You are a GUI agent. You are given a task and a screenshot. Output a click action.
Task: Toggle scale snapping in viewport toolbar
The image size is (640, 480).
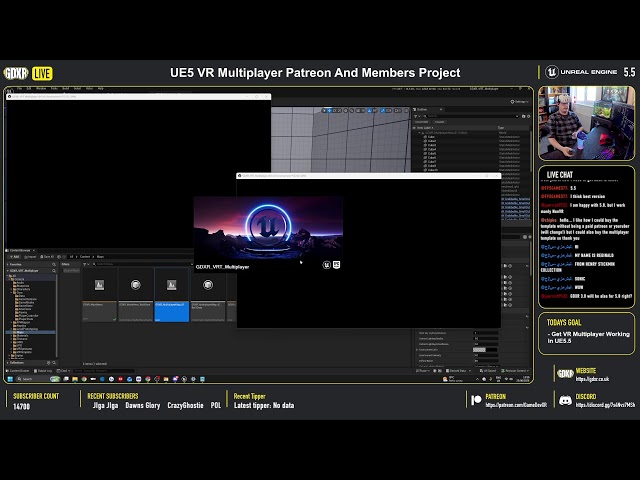coord(382,110)
